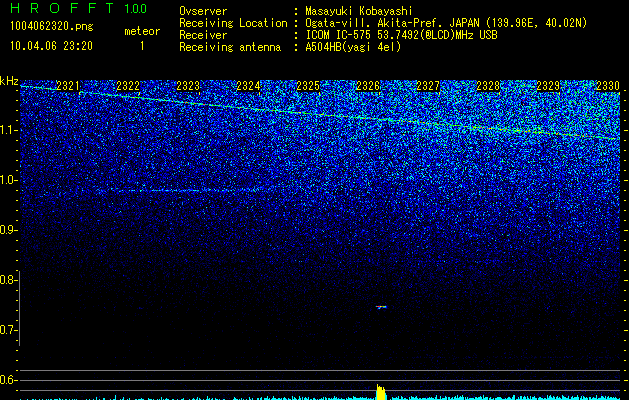
Task: Click the meteor echo blip in spectrogram
Action: point(381,307)
